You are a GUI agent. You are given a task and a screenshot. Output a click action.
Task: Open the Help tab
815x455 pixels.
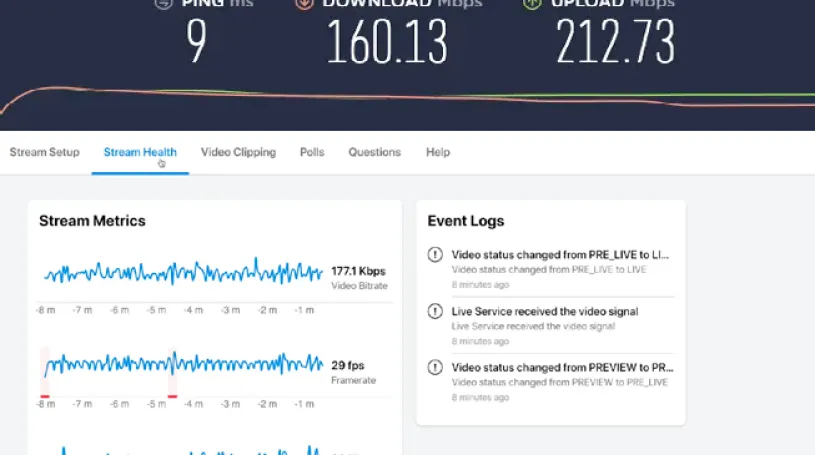(x=438, y=153)
